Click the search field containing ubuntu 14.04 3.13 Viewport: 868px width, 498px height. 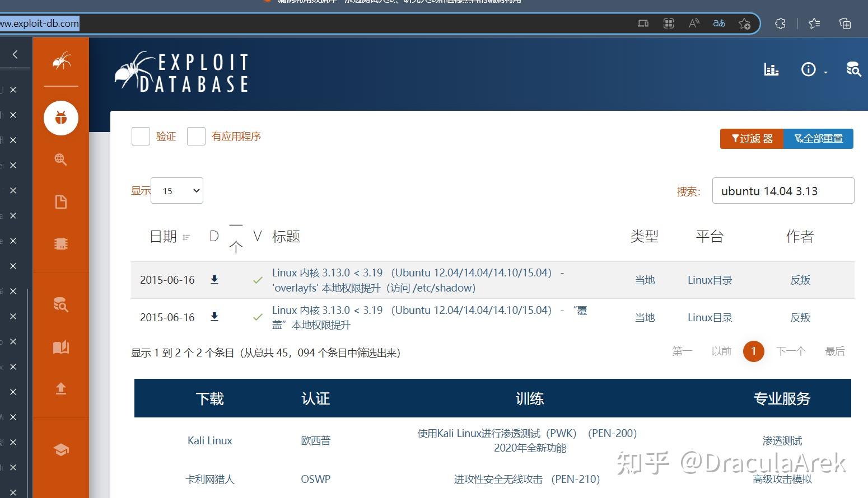pos(783,191)
